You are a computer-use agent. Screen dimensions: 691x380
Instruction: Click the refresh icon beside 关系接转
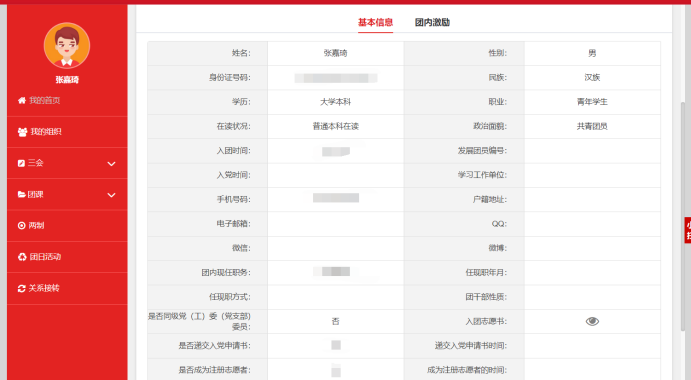coord(22,288)
